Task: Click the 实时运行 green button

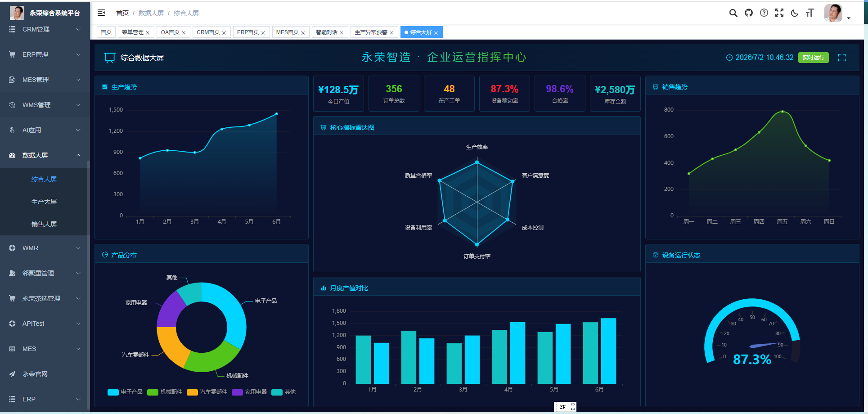Action: point(813,58)
